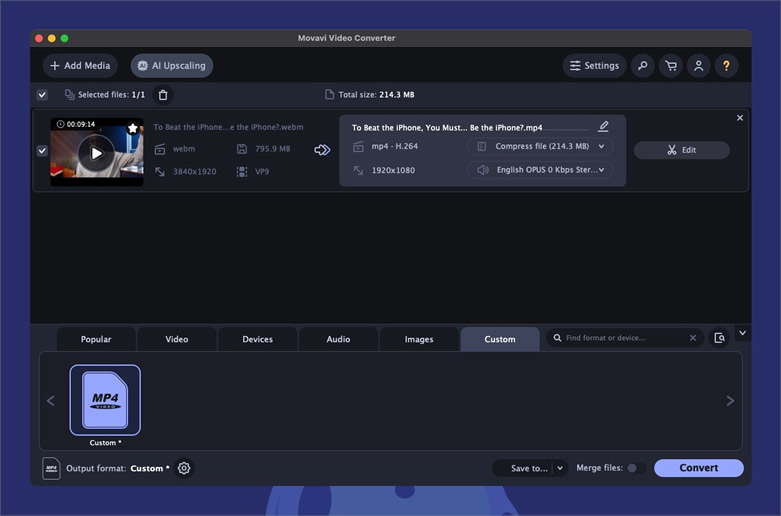Click the Output format Custom label

tap(118, 468)
